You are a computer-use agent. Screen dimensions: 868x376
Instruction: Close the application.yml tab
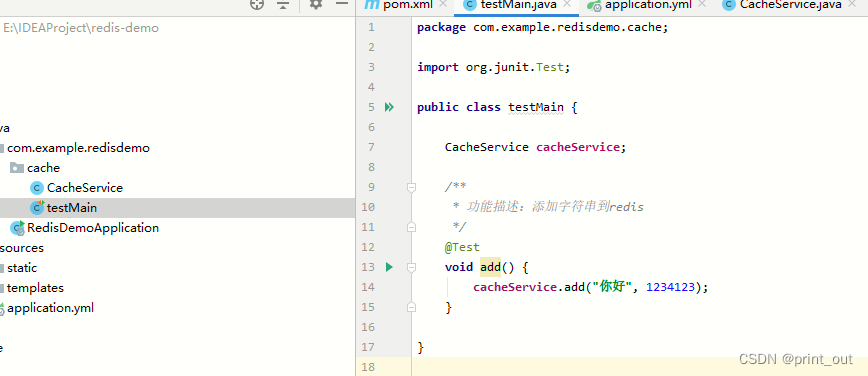(702, 4)
